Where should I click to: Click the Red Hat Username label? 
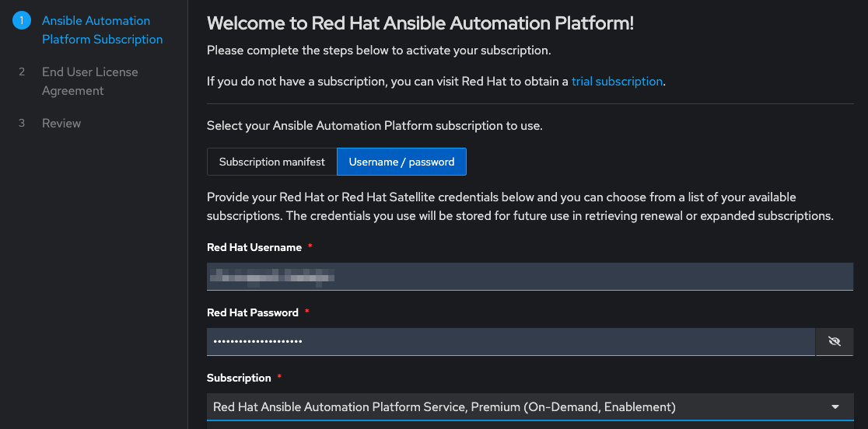pyautogui.click(x=254, y=248)
